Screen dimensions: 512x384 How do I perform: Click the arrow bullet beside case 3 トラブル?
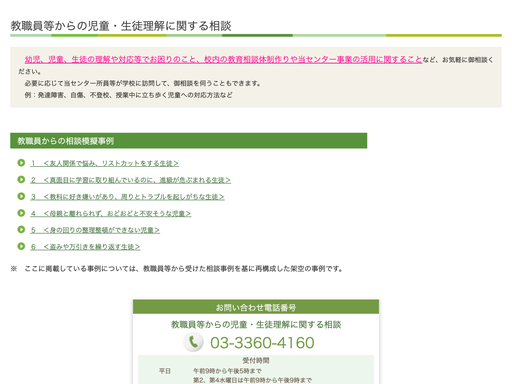point(21,196)
